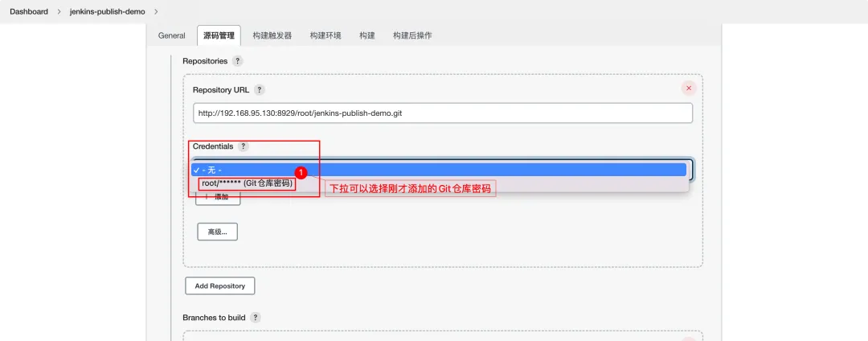
Task: Go to 构建 tab
Action: click(367, 35)
